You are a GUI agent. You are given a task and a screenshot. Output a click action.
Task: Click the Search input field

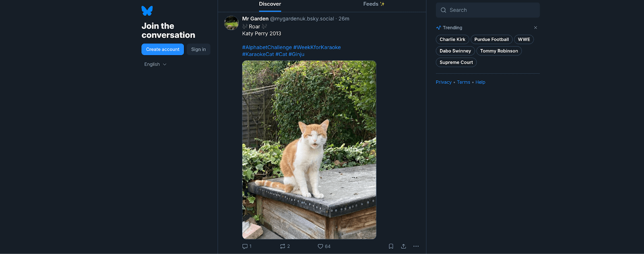pos(491,10)
